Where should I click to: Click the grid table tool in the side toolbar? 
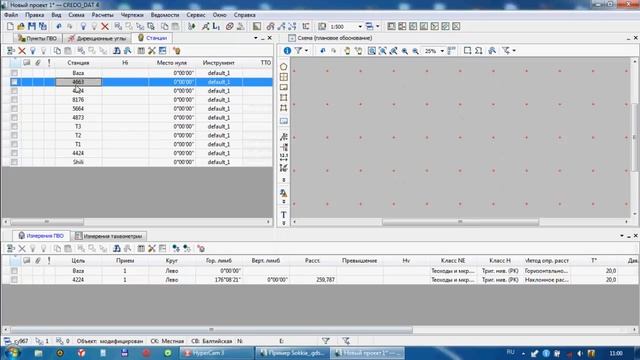coord(283,77)
